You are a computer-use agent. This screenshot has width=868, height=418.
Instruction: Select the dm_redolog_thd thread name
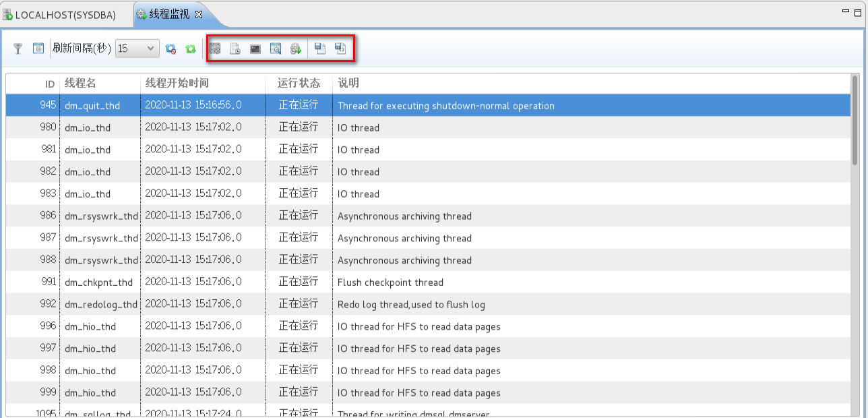point(101,305)
